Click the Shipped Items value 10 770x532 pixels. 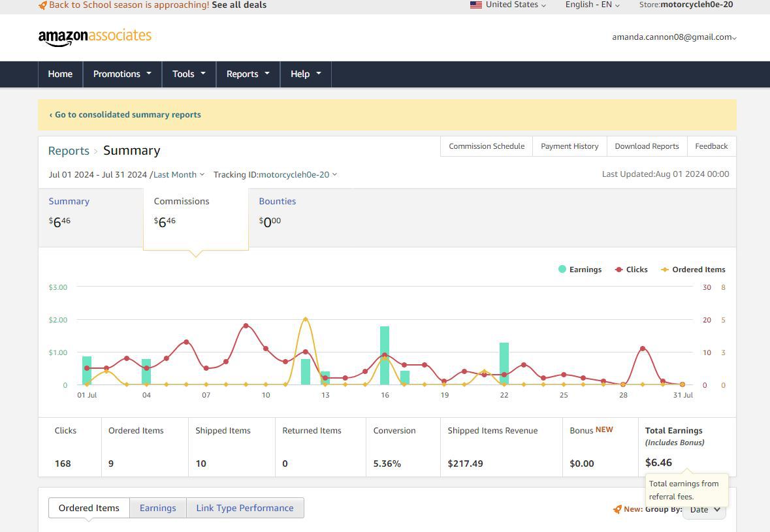[x=201, y=463]
